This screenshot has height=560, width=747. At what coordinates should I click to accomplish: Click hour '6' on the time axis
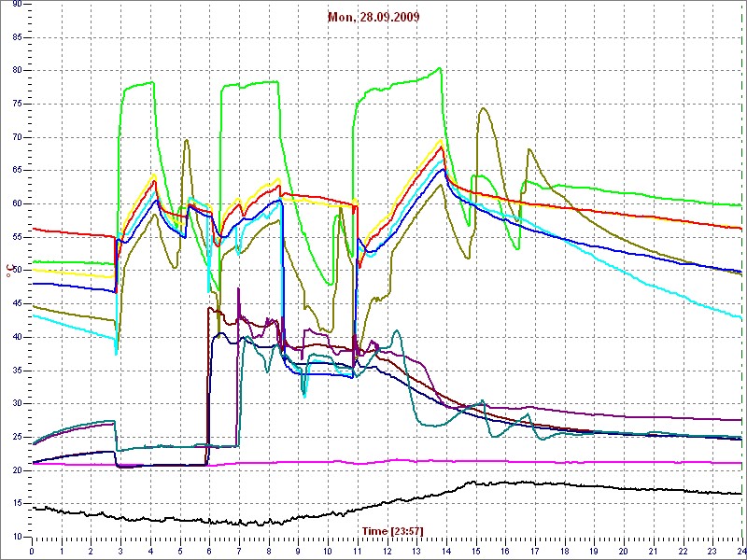tap(209, 551)
